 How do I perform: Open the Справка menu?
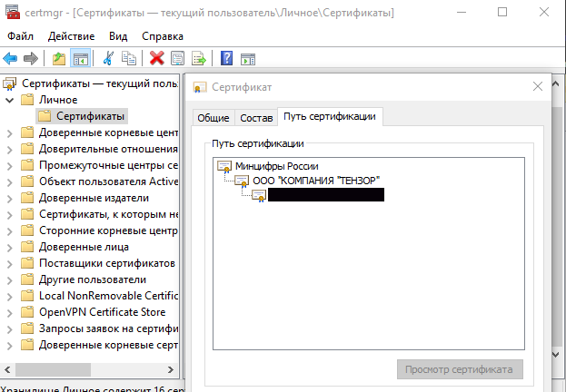(x=163, y=36)
